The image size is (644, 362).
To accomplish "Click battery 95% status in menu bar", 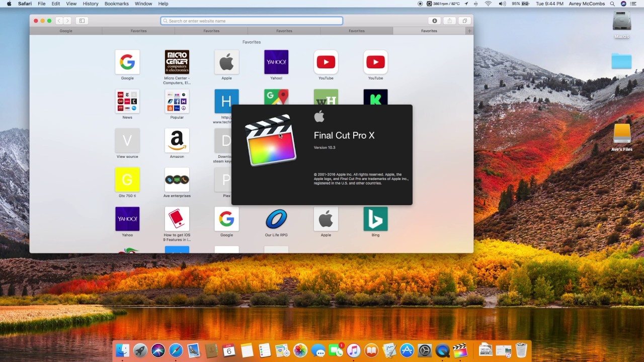I will (521, 4).
